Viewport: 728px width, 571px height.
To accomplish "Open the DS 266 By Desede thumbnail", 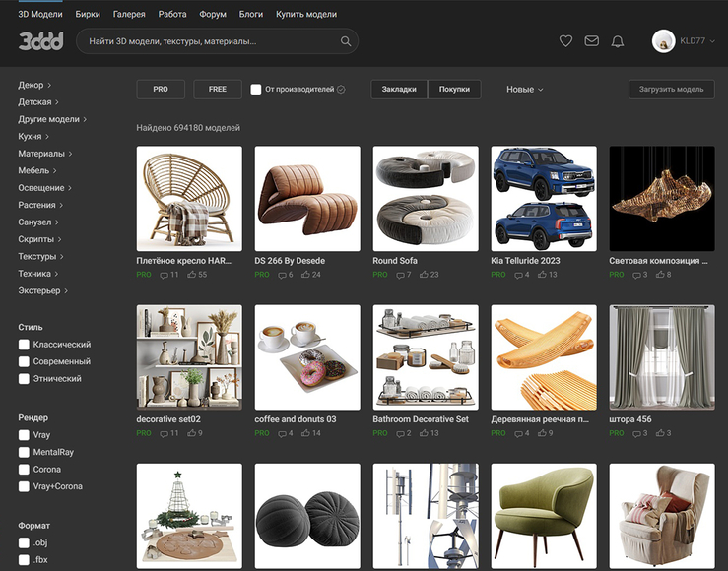I will (307, 199).
